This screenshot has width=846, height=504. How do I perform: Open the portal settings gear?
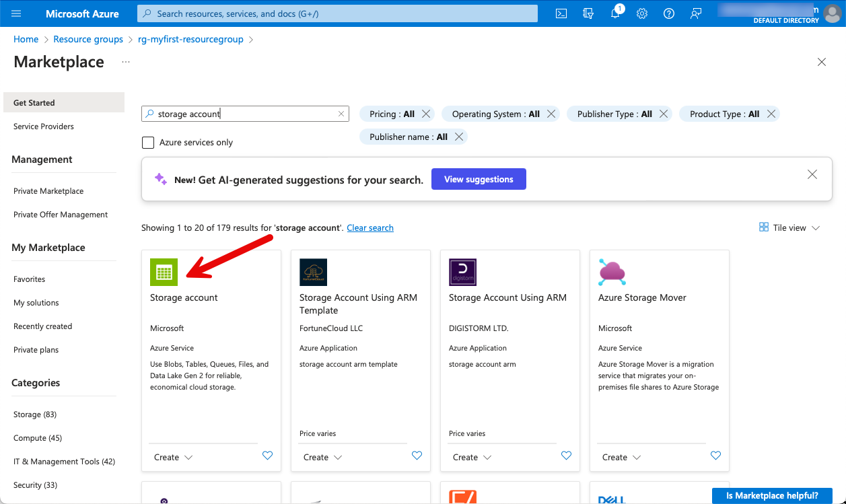[642, 13]
